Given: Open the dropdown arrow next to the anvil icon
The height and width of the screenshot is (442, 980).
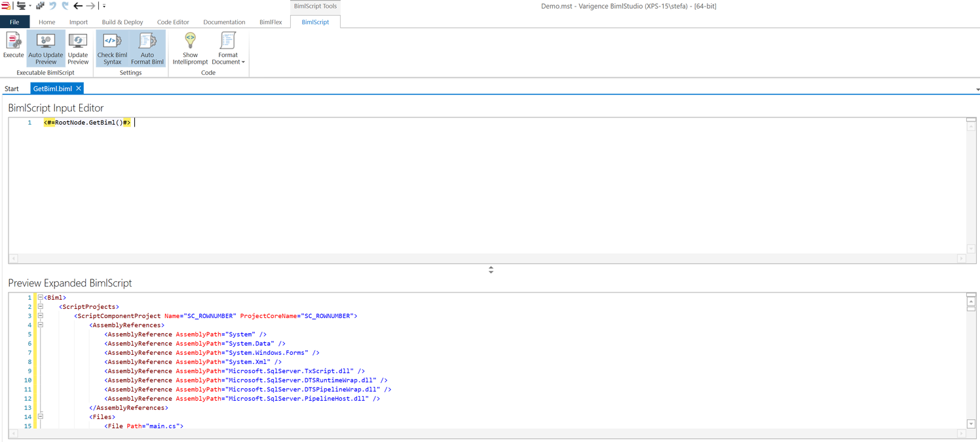Looking at the screenshot, I should [30, 7].
